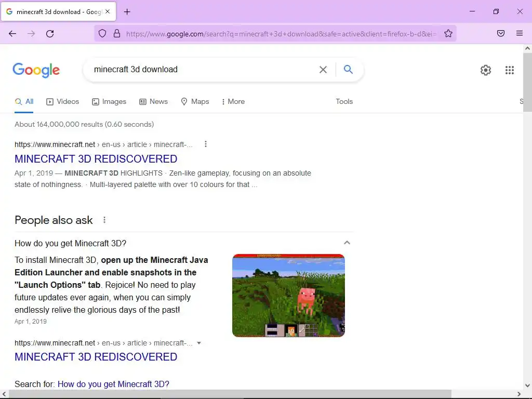This screenshot has width=532, height=399.
Task: Click the forward navigation arrow
Action: (x=31, y=34)
